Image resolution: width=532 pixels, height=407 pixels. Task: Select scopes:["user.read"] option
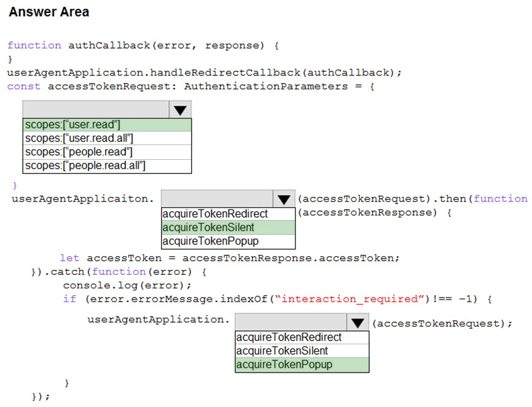(x=107, y=125)
